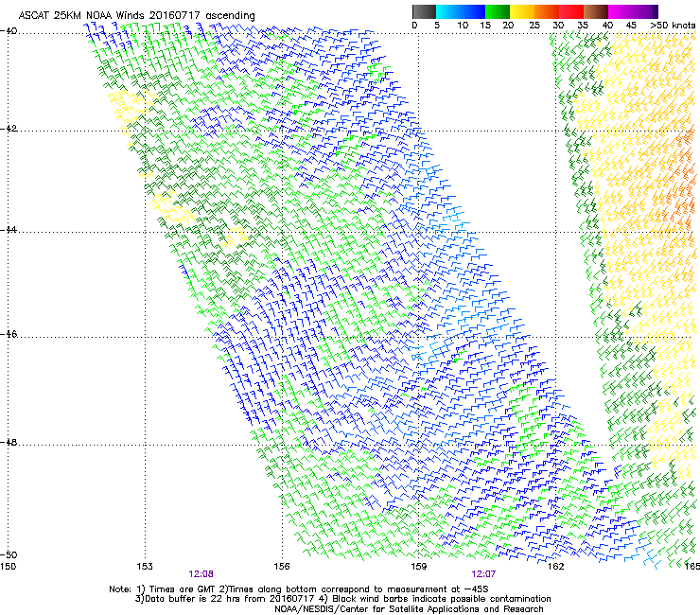700x615 pixels.
Task: Click the title text 'ASCAT 25KM NOAA Winds 20160717 ascending'
Action: click(136, 15)
